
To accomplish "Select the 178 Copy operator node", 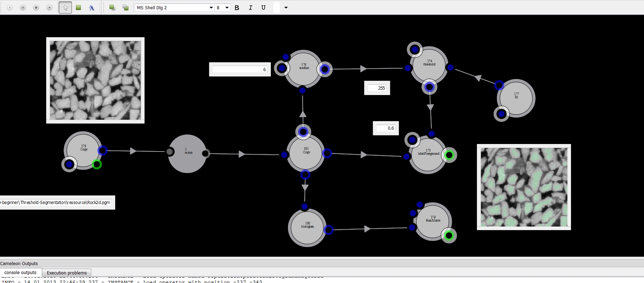I will [83, 150].
